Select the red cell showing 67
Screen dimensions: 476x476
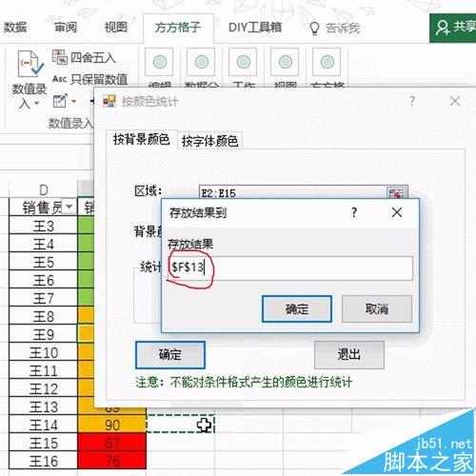111,442
